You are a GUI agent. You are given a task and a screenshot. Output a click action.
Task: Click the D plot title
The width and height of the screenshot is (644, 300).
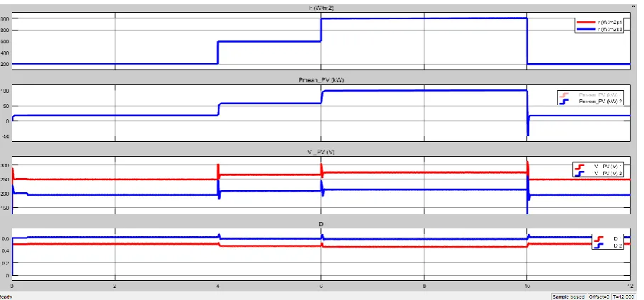click(x=321, y=224)
